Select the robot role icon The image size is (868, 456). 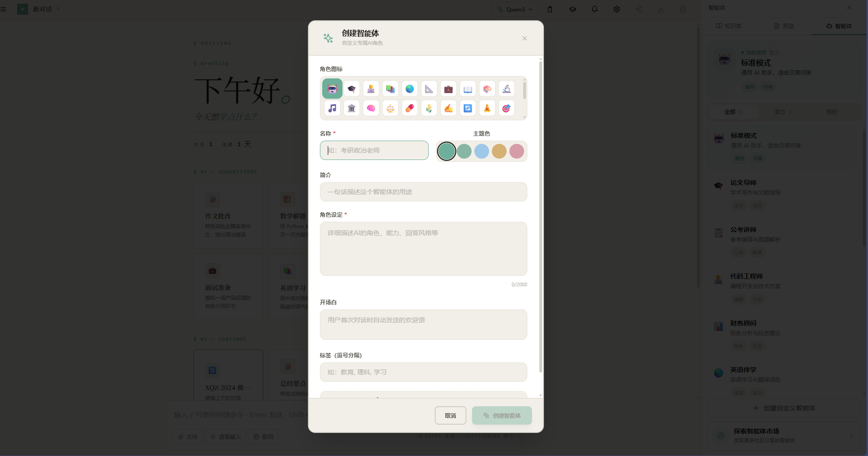[x=332, y=89]
